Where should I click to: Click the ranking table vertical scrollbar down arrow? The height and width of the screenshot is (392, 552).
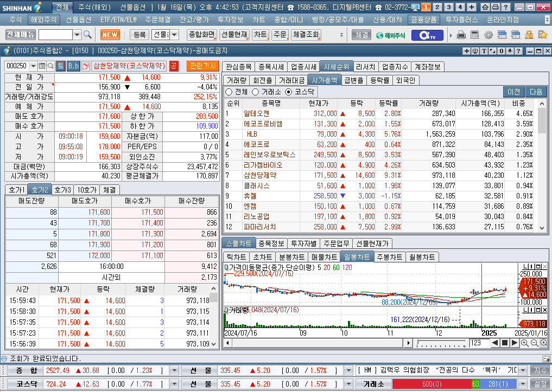pyautogui.click(x=542, y=228)
